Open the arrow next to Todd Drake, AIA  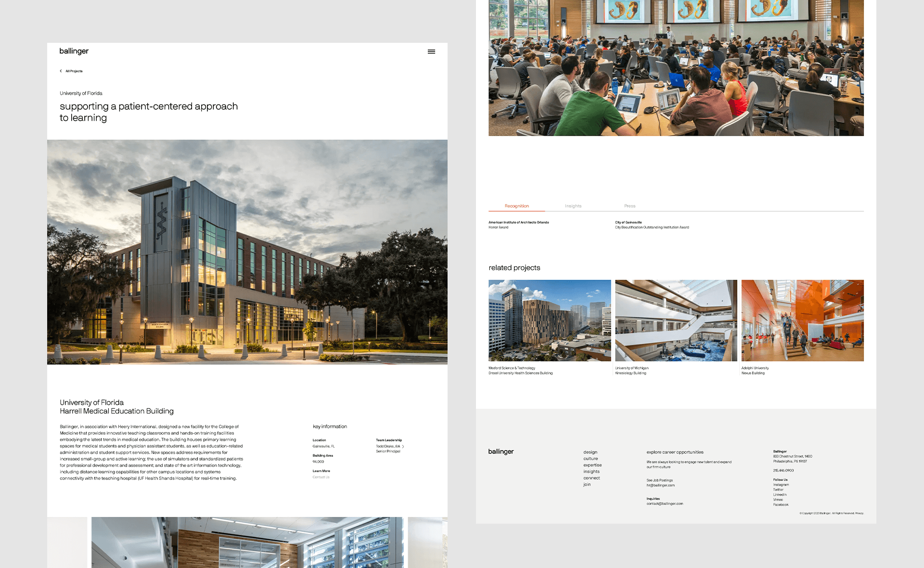click(x=403, y=447)
